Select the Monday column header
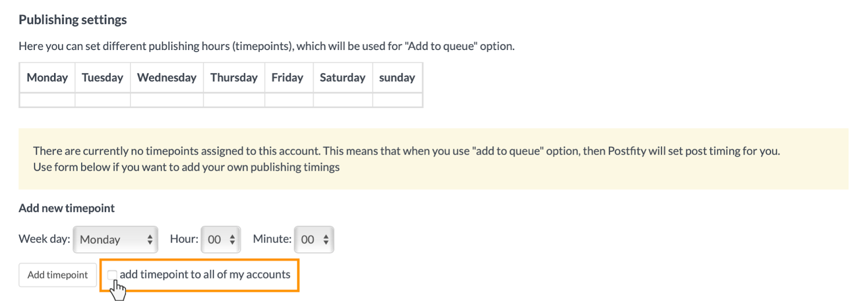Image resolution: width=868 pixels, height=301 pixels. tap(47, 78)
